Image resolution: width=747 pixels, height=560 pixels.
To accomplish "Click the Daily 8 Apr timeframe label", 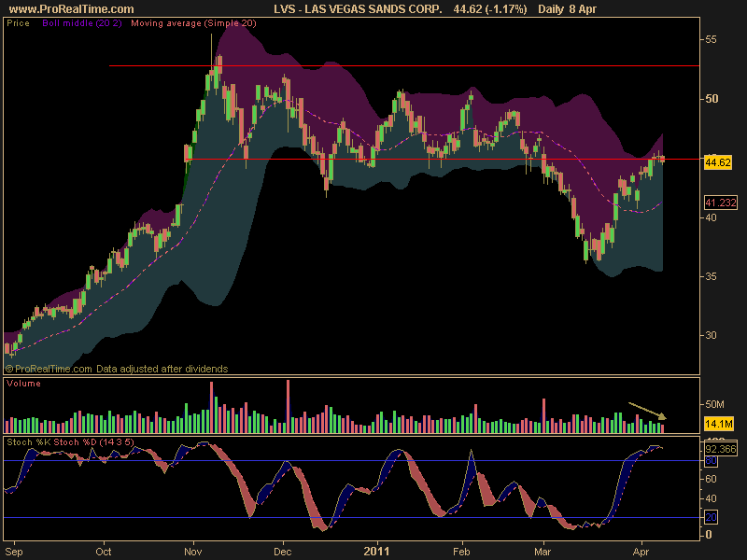I will [567, 9].
